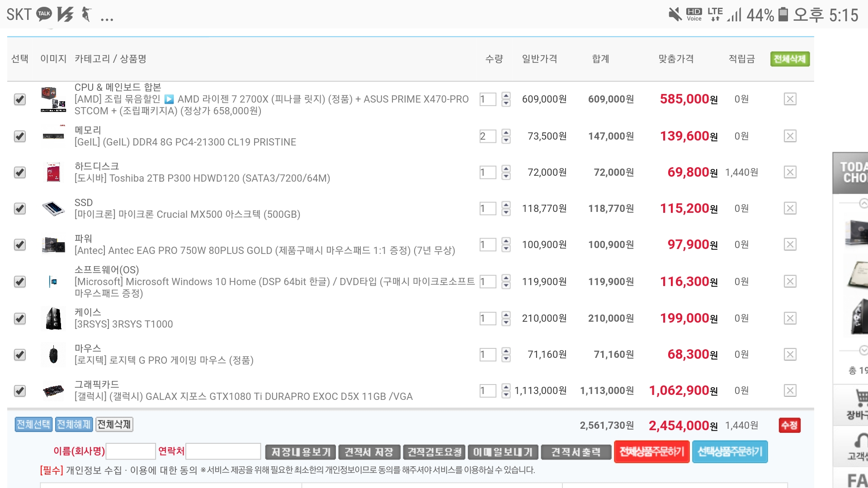Image resolution: width=868 pixels, height=488 pixels.
Task: Click the 이메일보내기 button
Action: (502, 452)
